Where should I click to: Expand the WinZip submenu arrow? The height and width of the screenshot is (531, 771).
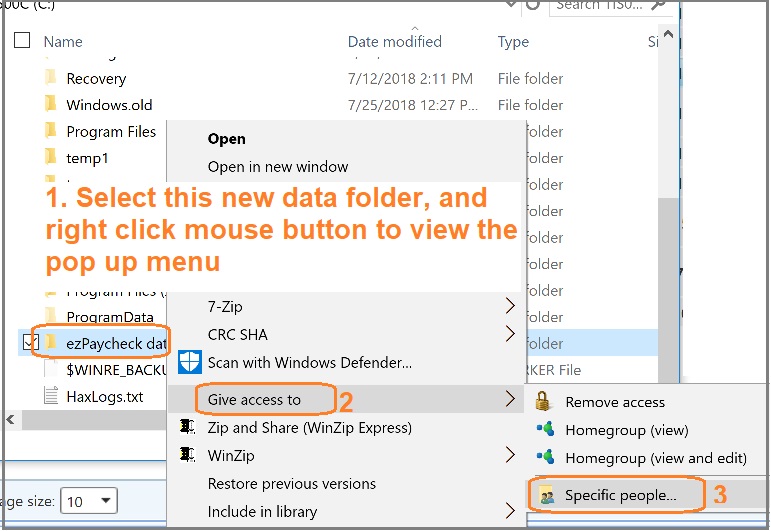point(510,455)
